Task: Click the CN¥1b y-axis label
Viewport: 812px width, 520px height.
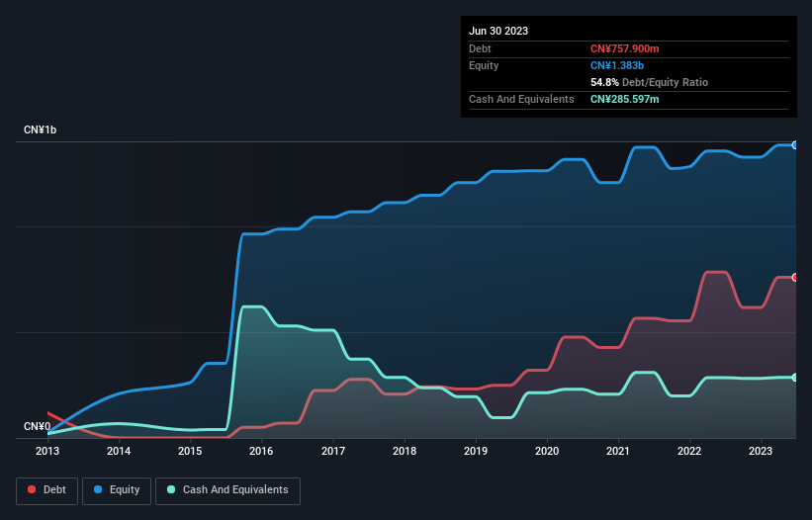Action: pos(40,130)
